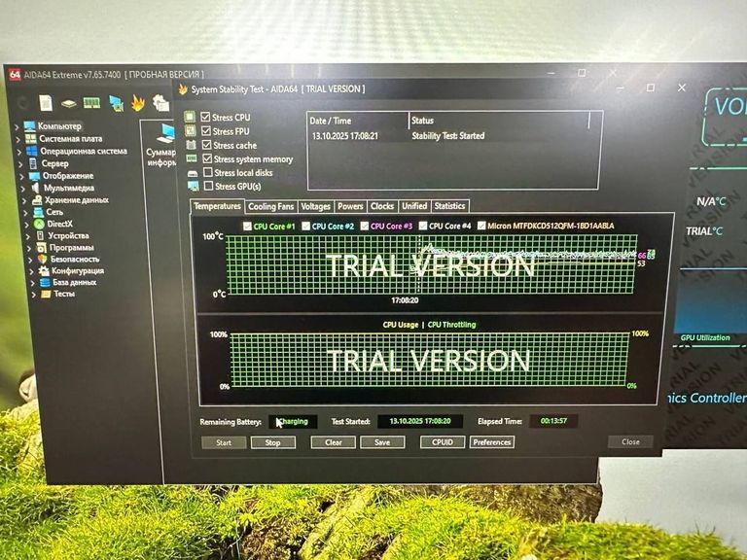Expand the Компьютер tree node
This screenshot has width=747, height=560.
click(x=18, y=126)
